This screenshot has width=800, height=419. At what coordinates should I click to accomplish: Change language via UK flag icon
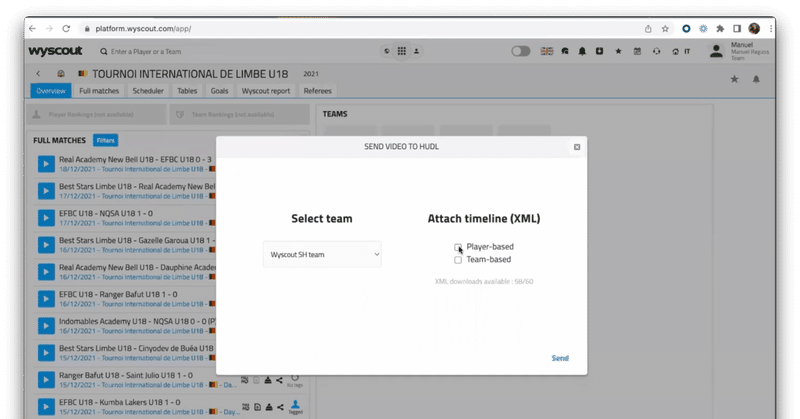pyautogui.click(x=546, y=51)
